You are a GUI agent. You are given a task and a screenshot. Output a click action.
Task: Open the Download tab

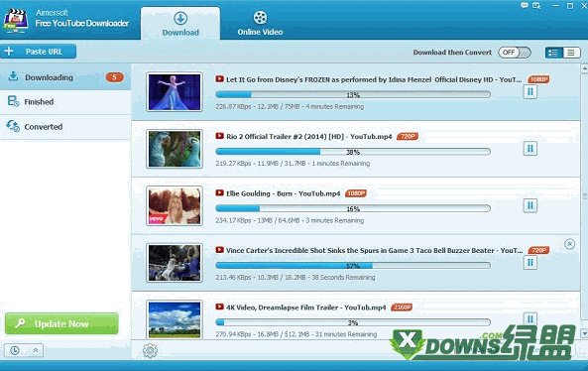point(180,24)
